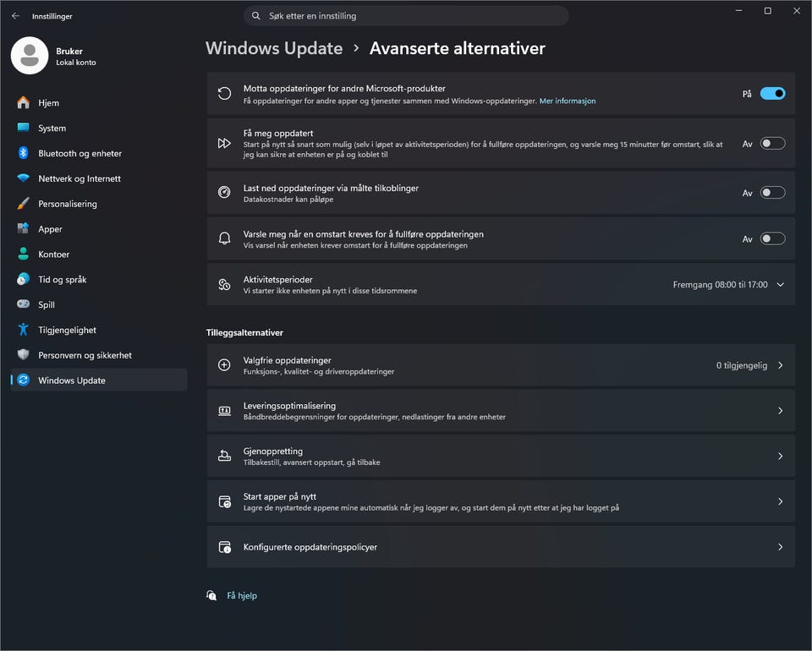Click the bell icon beside Varsle meg
Screen dimensions: 812x651
pos(224,238)
